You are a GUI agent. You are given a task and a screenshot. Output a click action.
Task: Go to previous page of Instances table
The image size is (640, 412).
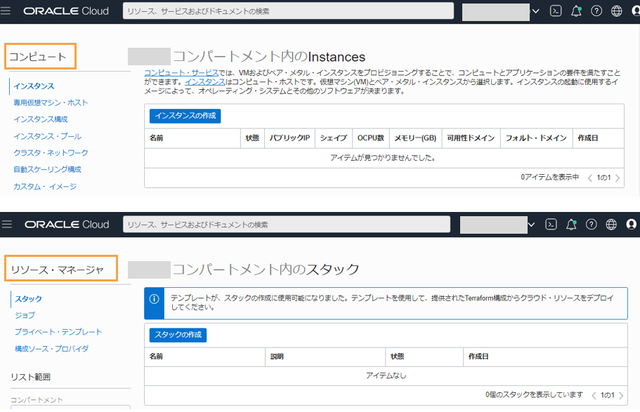click(x=590, y=178)
